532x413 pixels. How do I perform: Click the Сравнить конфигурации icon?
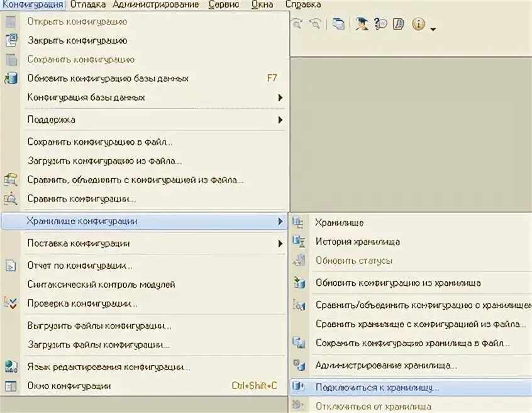11,198
